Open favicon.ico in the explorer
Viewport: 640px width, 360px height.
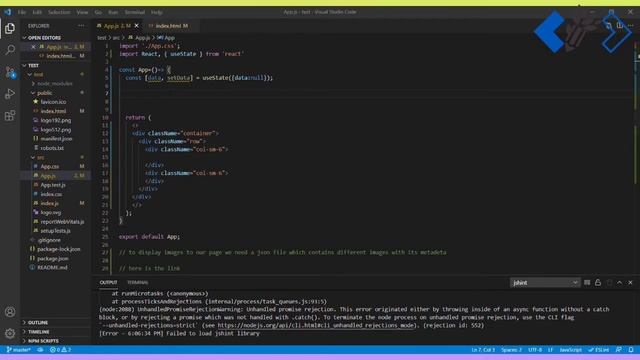pyautogui.click(x=53, y=102)
